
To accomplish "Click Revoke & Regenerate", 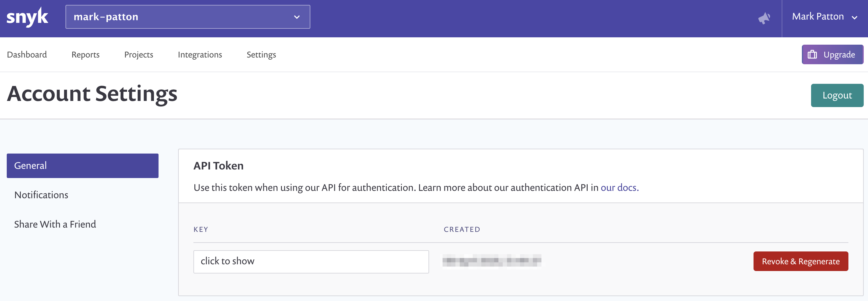I will 801,261.
